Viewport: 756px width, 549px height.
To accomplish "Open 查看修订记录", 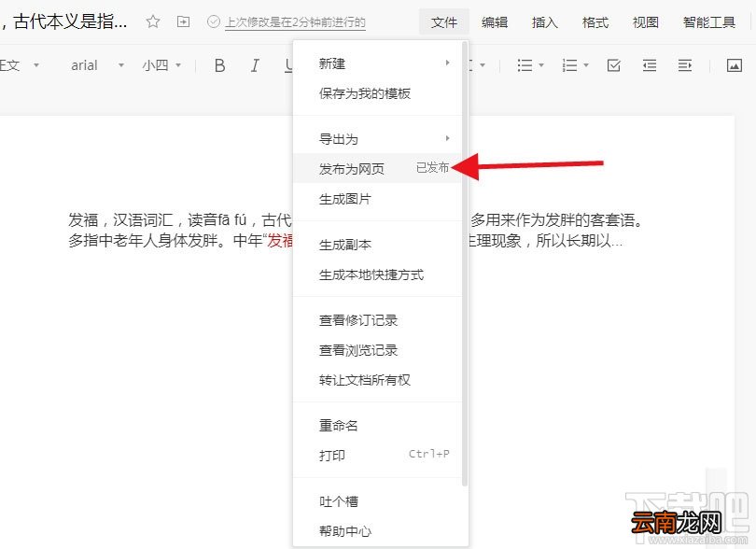I will 377,320.
